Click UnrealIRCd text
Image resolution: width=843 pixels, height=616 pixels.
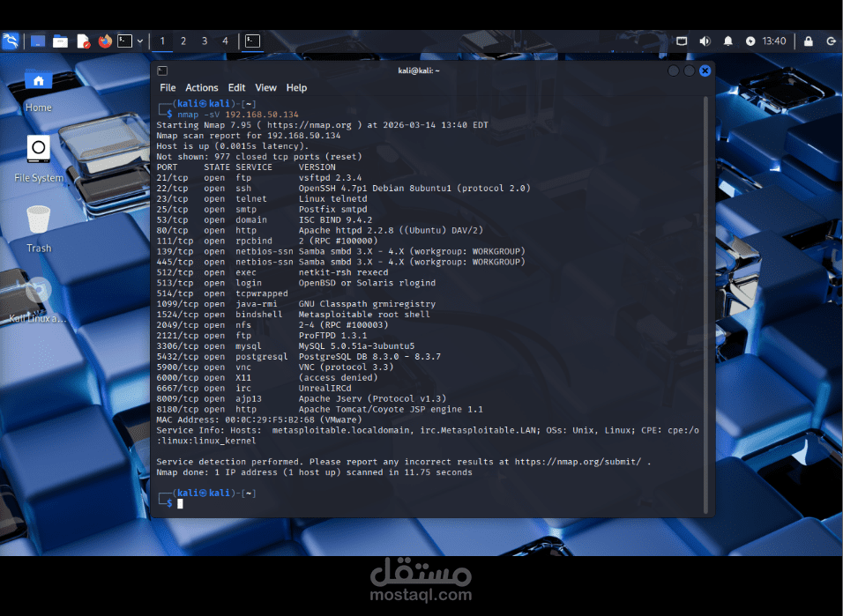pos(325,388)
